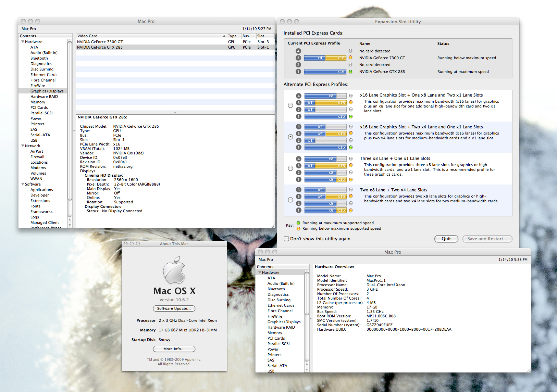
Task: Click gray status dot for empty slot 4 in current profile
Action: [x=350, y=51]
